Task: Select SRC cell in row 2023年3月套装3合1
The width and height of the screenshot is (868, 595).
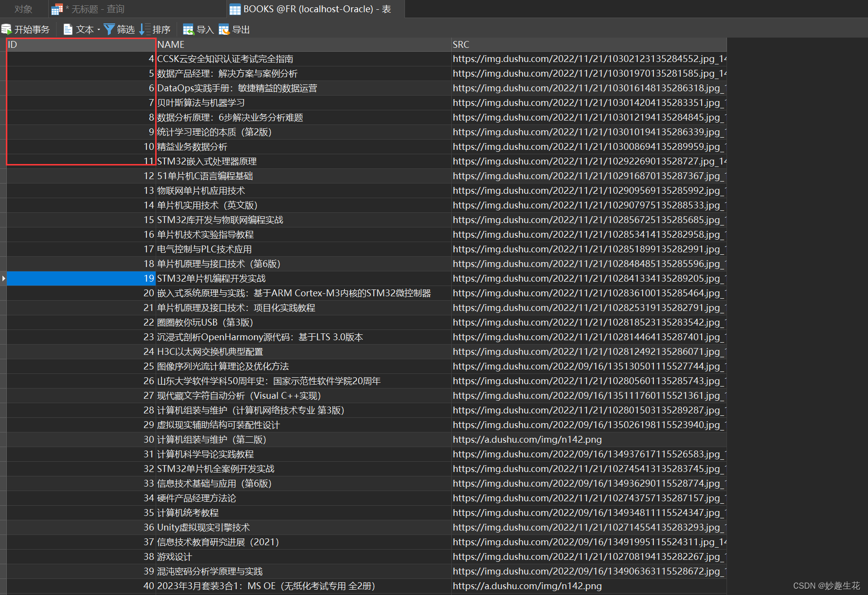Action: coord(589,586)
